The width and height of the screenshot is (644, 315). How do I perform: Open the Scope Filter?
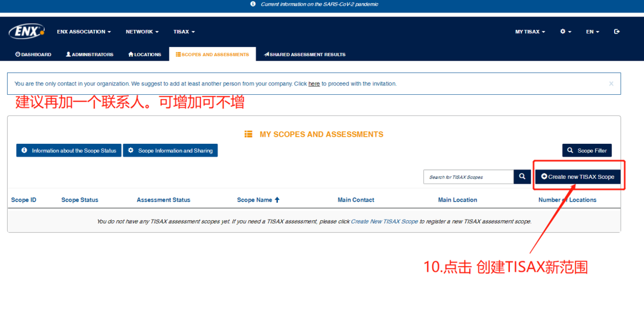coord(587,150)
